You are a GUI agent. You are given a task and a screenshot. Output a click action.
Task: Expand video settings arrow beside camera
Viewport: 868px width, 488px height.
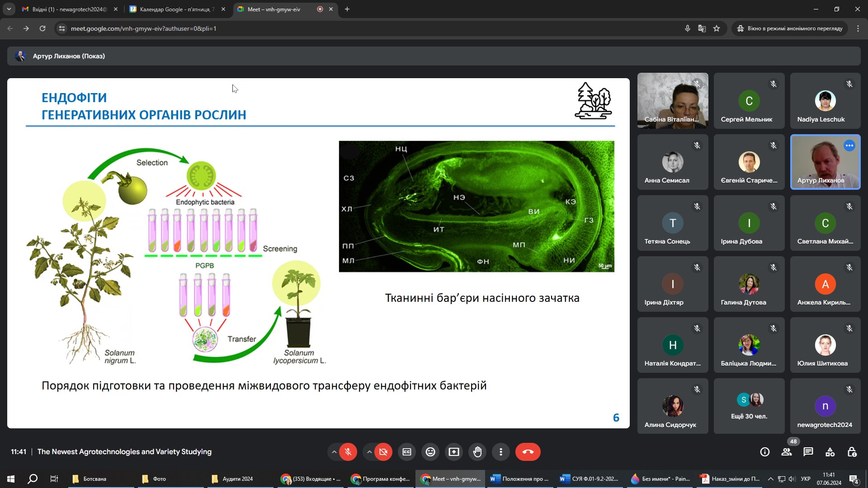(x=369, y=452)
